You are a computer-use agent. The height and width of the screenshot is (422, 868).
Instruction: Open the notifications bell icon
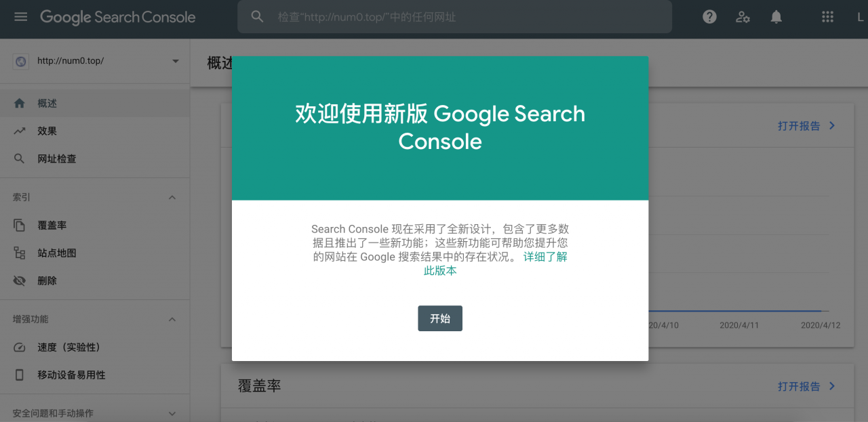tap(776, 17)
